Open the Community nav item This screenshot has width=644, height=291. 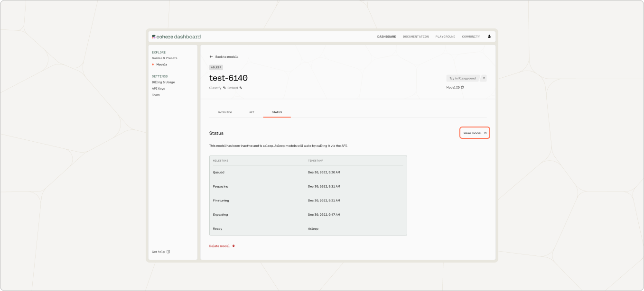pyautogui.click(x=471, y=36)
